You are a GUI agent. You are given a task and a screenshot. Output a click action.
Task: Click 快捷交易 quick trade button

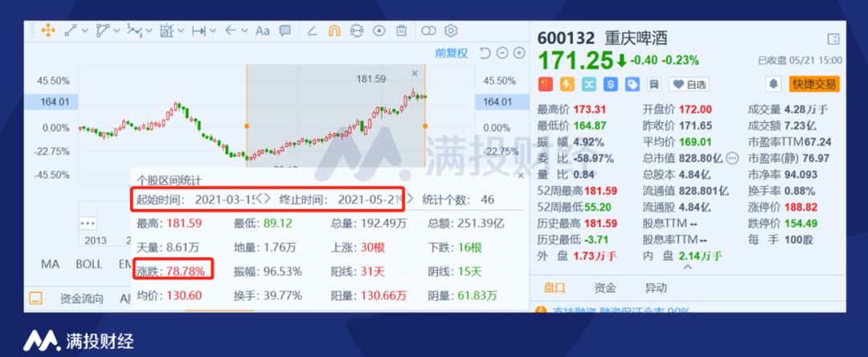816,84
